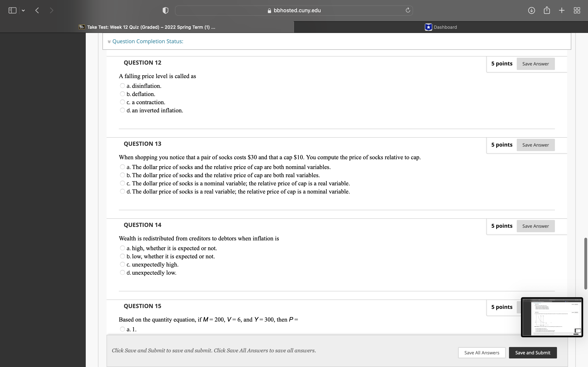Show tab overview grid icon
Image resolution: width=588 pixels, height=367 pixels.
coord(577,10)
